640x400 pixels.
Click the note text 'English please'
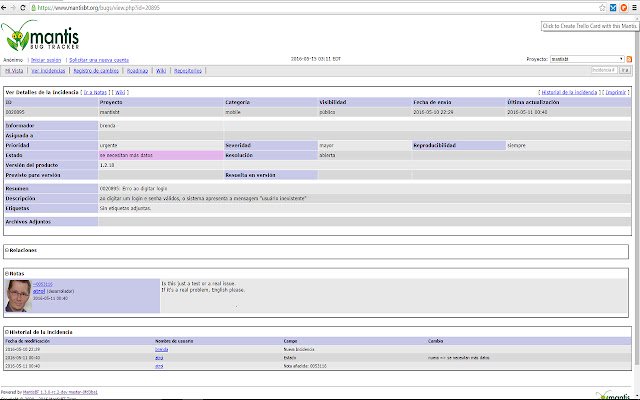pyautogui.click(x=228, y=290)
